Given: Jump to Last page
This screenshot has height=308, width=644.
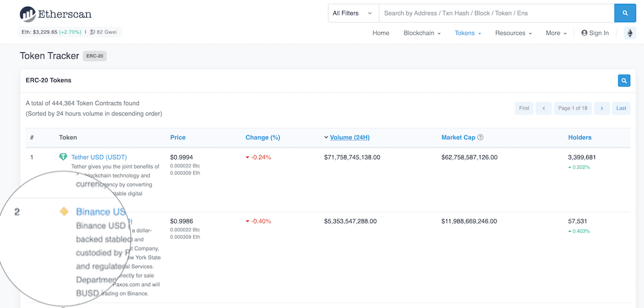Looking at the screenshot, I should pyautogui.click(x=621, y=108).
